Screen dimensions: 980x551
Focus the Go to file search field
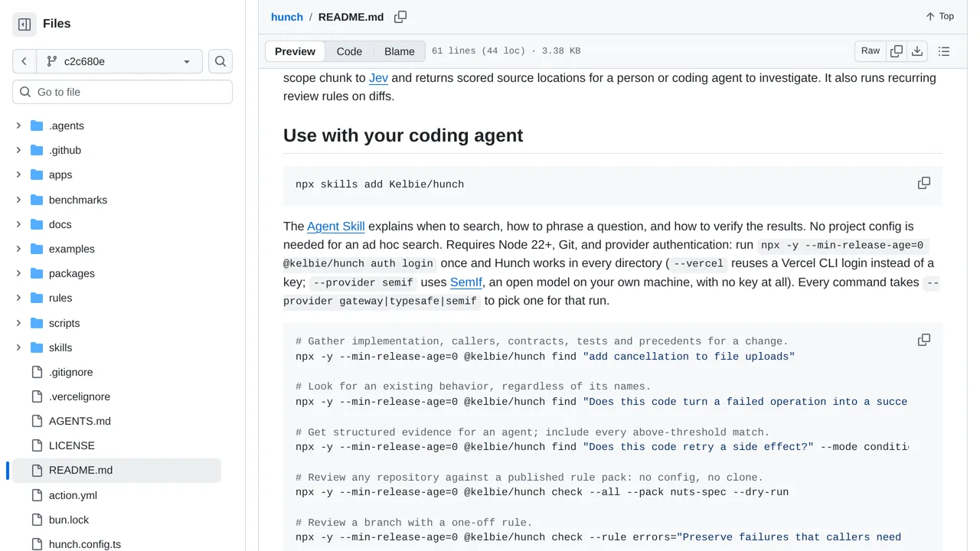[x=122, y=92]
